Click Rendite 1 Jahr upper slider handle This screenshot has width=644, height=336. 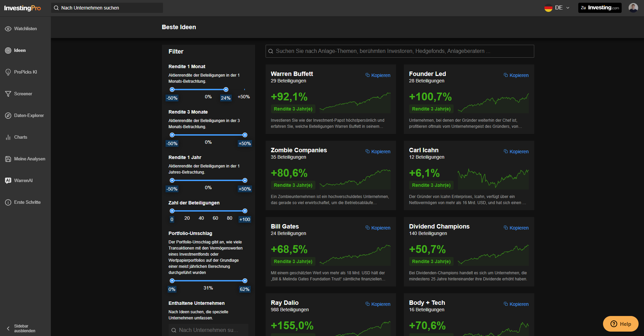coord(245,180)
